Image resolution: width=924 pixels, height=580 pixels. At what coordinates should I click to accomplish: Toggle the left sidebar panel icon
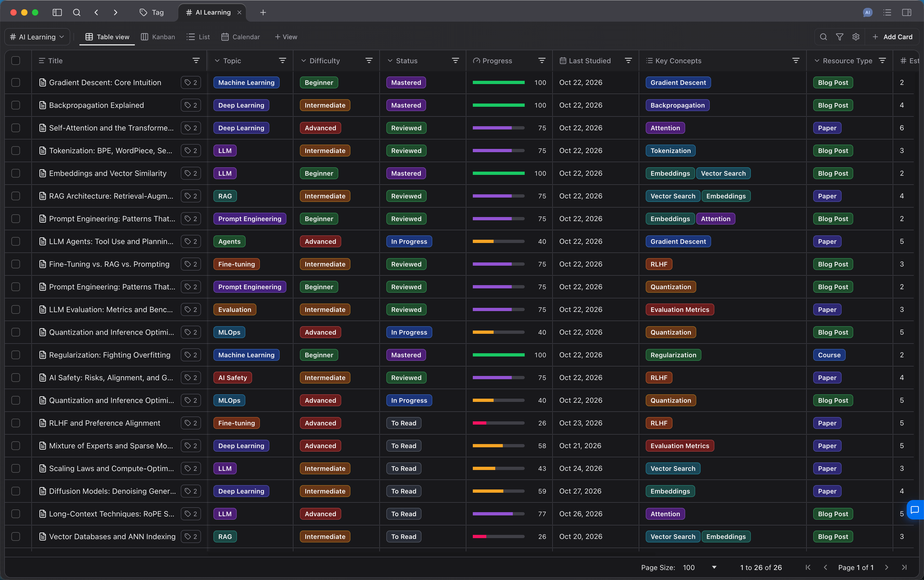(57, 12)
